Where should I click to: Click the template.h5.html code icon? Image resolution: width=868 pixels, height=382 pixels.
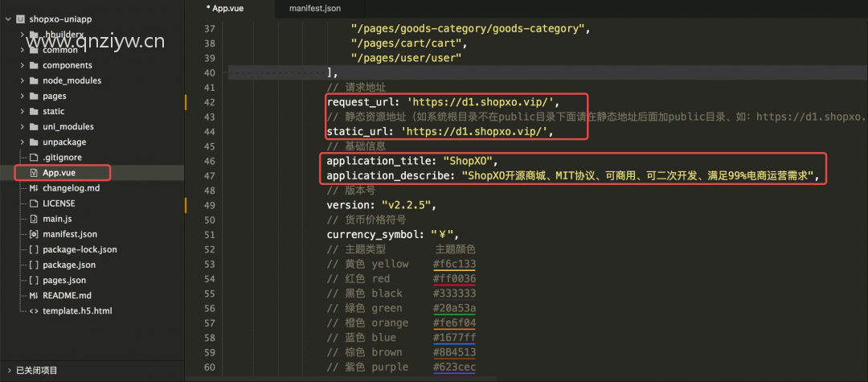pos(33,311)
